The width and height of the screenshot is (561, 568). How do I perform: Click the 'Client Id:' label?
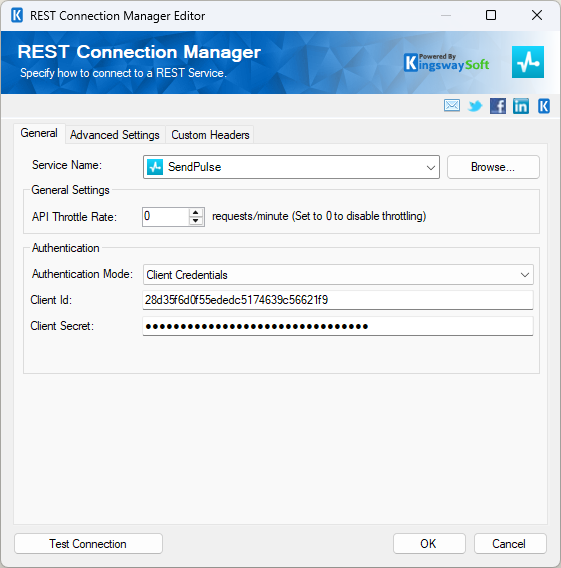point(51,300)
